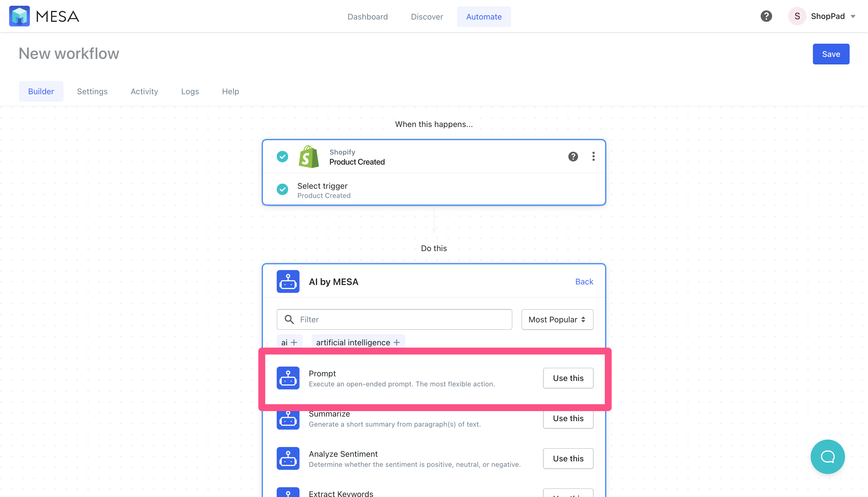Click the green check beside Shopify step
The height and width of the screenshot is (497, 868).
click(x=282, y=157)
